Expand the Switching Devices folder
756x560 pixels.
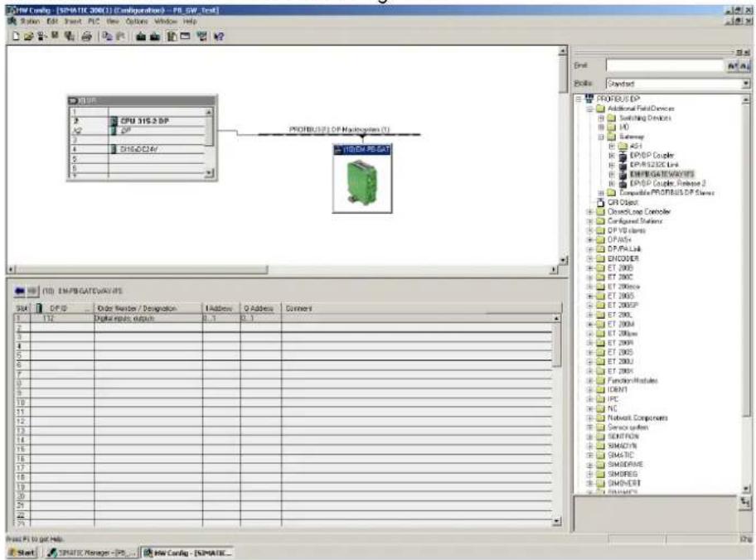(601, 118)
